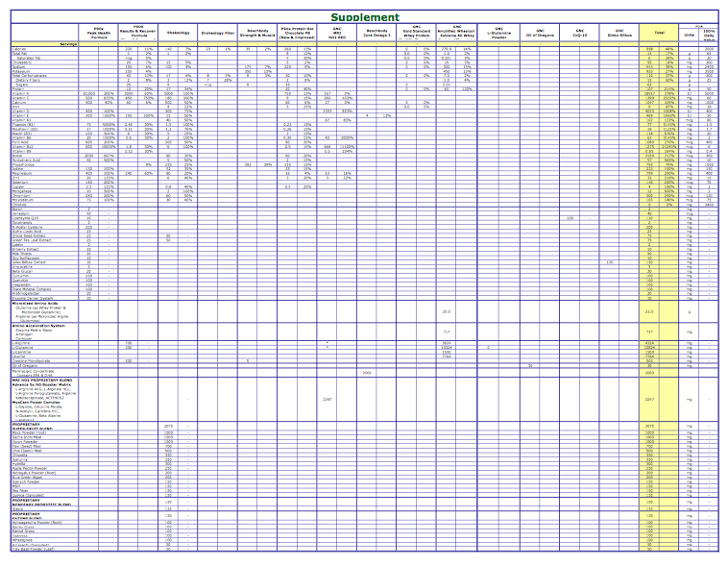This screenshot has height=565, width=728.
Task: Click the 717 value in Amplified Wheybolic column
Action: click(x=447, y=332)
